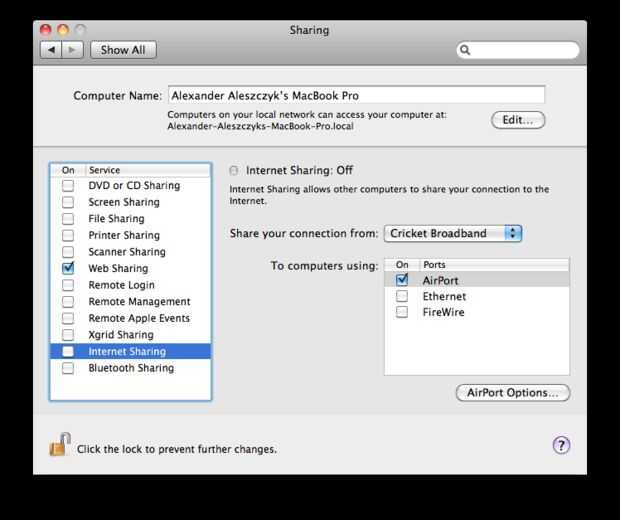The height and width of the screenshot is (520, 620).
Task: Select Screen Sharing service row
Action: [130, 202]
